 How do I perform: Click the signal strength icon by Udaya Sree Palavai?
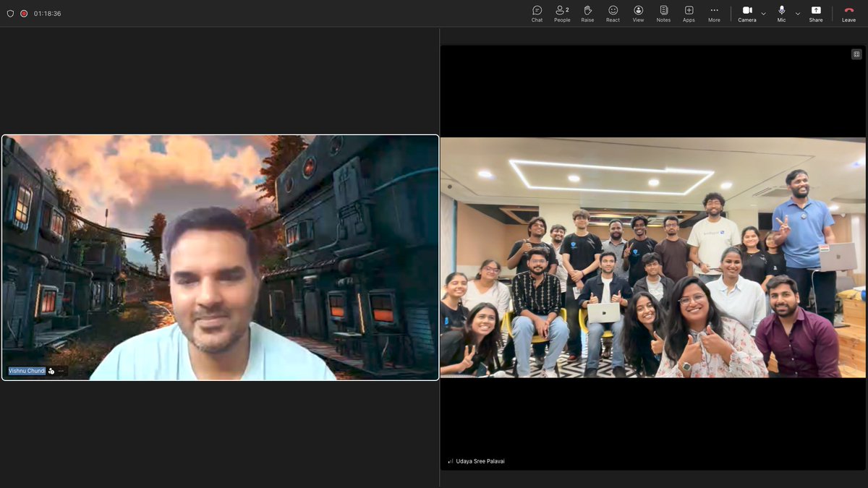pos(450,461)
